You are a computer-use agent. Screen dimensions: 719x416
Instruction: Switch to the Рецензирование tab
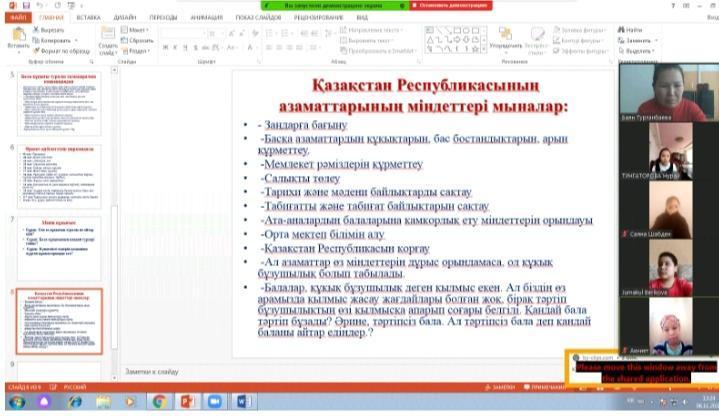tap(318, 17)
